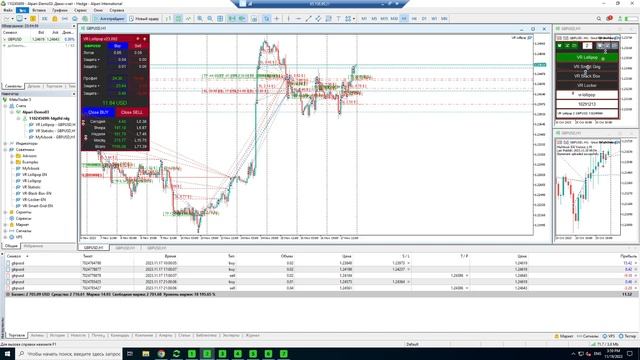The height and width of the screenshot is (360, 640).
Task: Open the Графики menu
Action: (x=60, y=10)
